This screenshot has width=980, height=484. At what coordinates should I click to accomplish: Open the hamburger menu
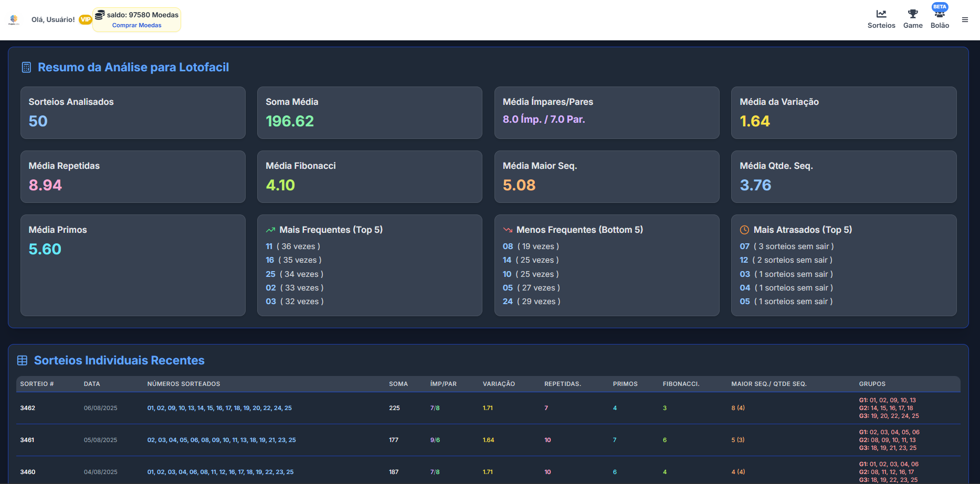(965, 20)
